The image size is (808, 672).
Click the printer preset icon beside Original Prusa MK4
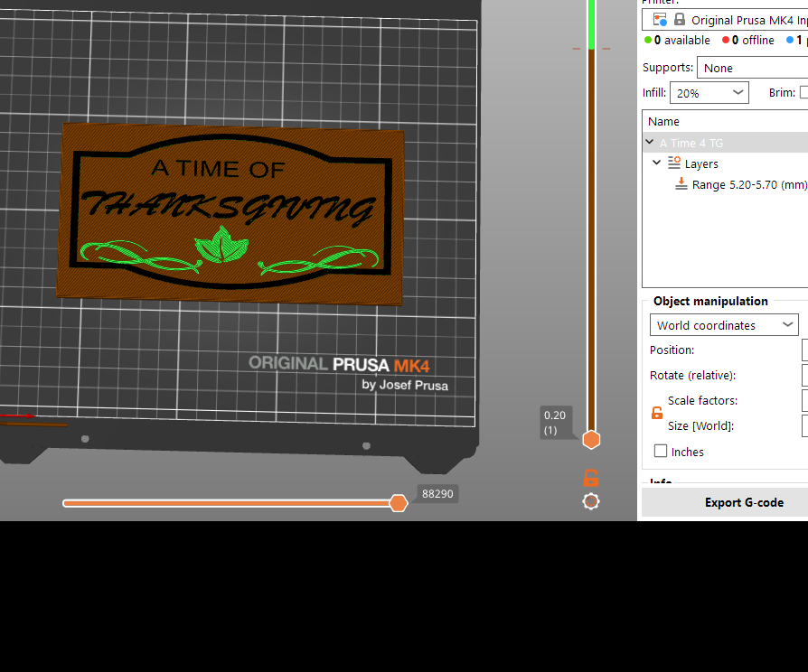[x=660, y=20]
